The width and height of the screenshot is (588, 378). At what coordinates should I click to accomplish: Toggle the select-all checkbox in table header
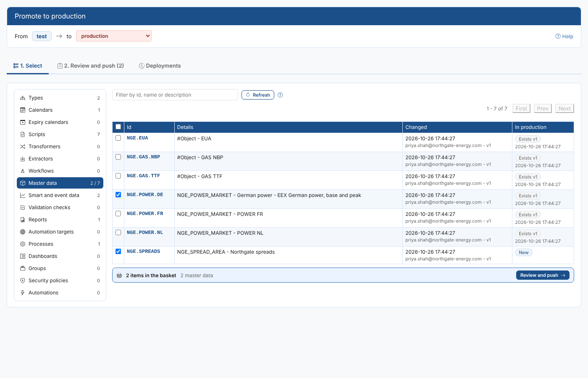click(x=118, y=127)
